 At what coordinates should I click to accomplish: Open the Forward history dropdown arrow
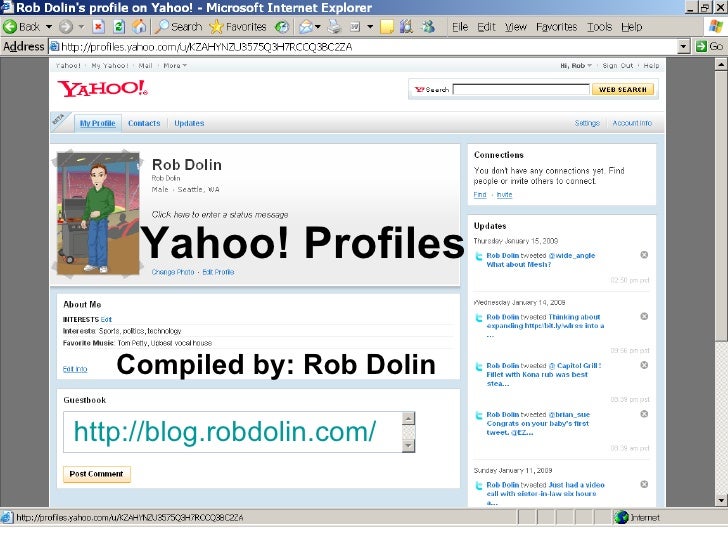point(81,27)
